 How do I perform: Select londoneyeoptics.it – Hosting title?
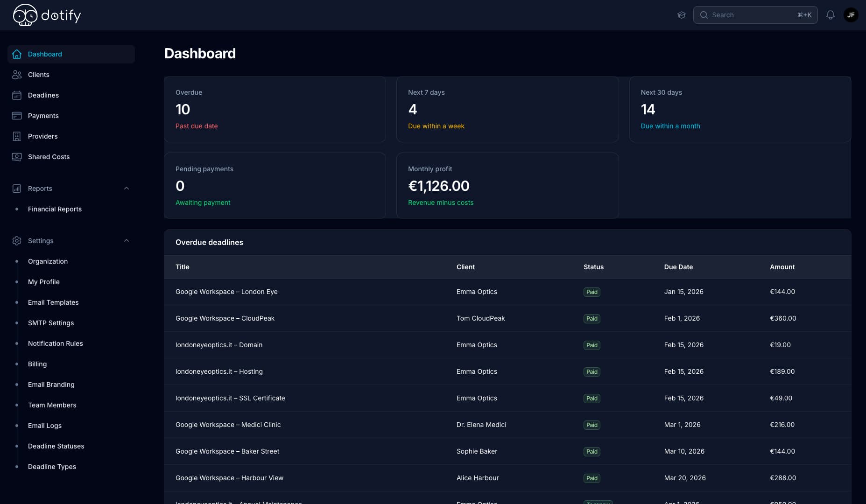tap(219, 371)
